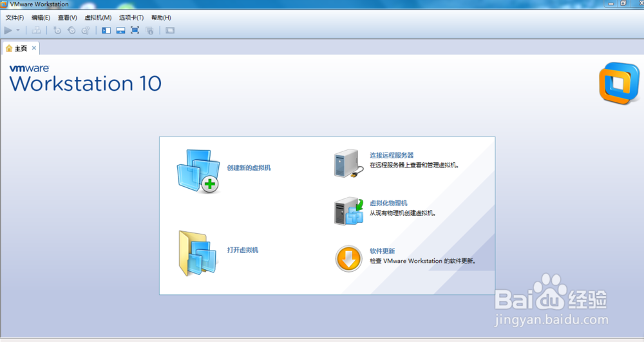Click the text 检查 VMware Workstation 的软件更新。
This screenshot has height=342, width=644.
coord(422,261)
